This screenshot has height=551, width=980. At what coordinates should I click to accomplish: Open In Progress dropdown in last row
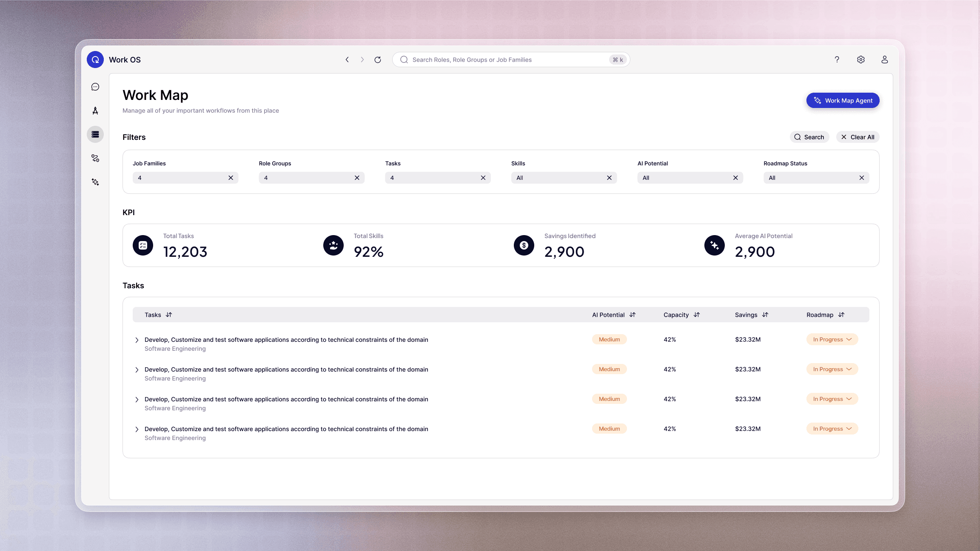pyautogui.click(x=832, y=429)
